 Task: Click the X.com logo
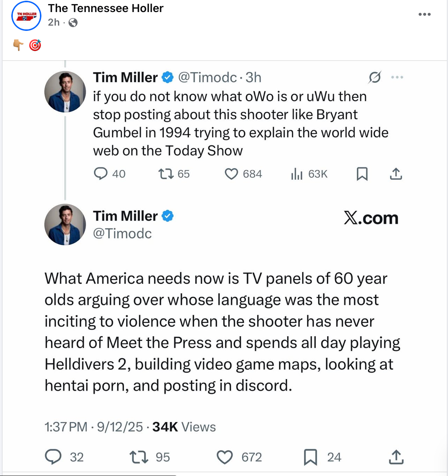pyautogui.click(x=371, y=218)
